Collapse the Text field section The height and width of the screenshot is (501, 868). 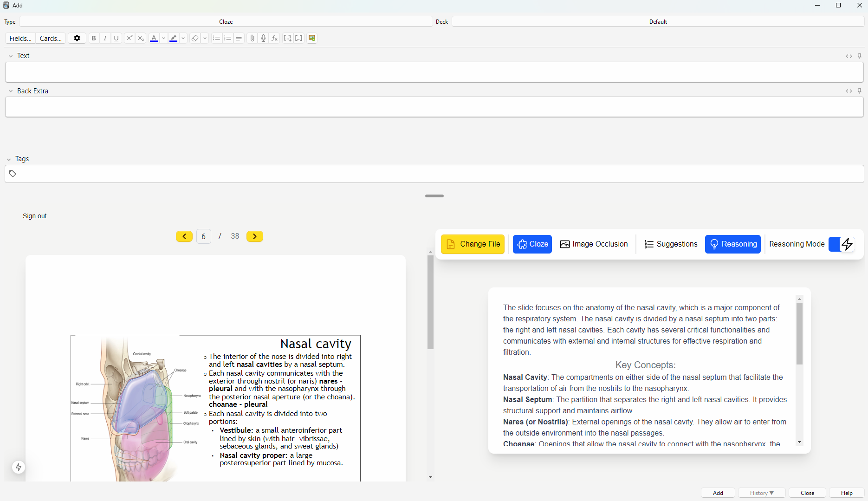click(x=11, y=56)
